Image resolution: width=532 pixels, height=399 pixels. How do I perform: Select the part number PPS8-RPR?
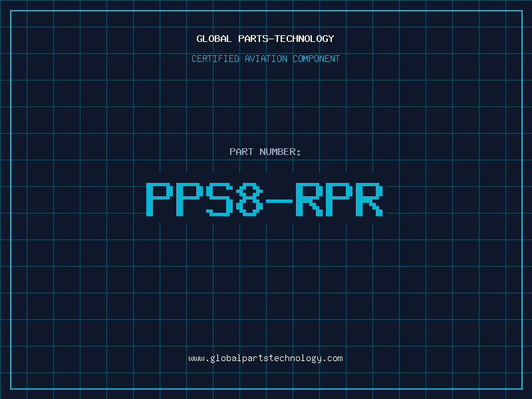265,199
